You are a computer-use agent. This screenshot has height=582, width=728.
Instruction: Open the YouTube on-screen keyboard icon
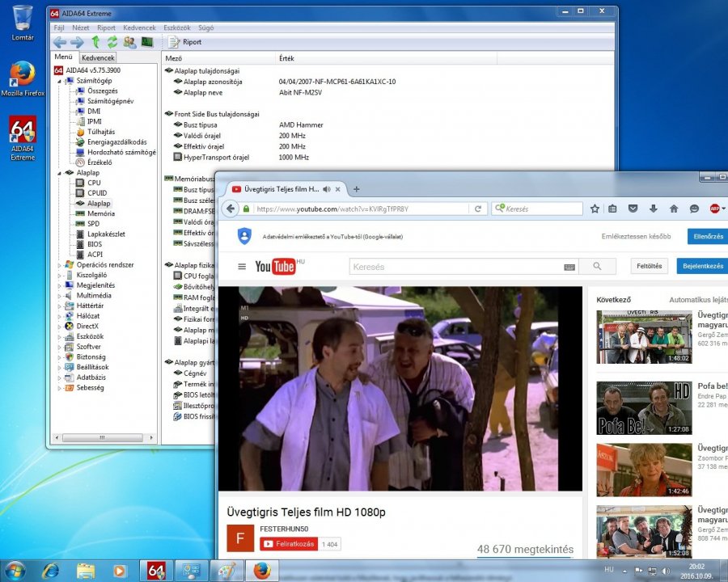569,268
